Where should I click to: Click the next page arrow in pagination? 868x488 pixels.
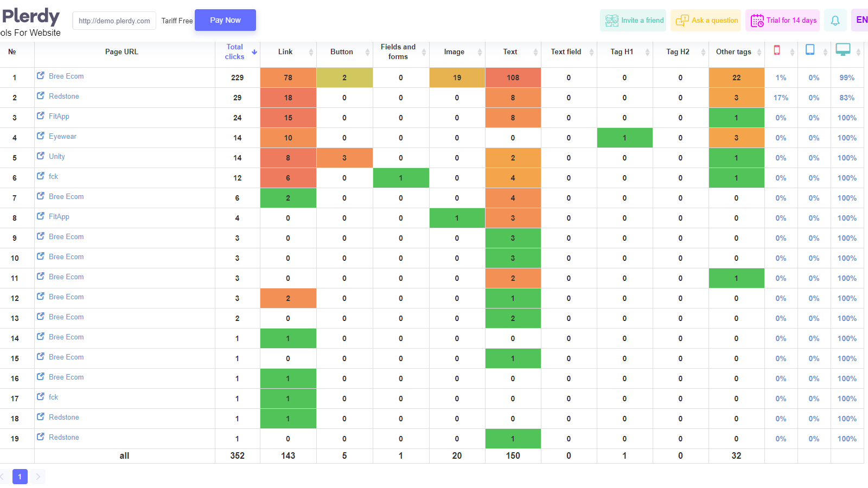coord(38,477)
